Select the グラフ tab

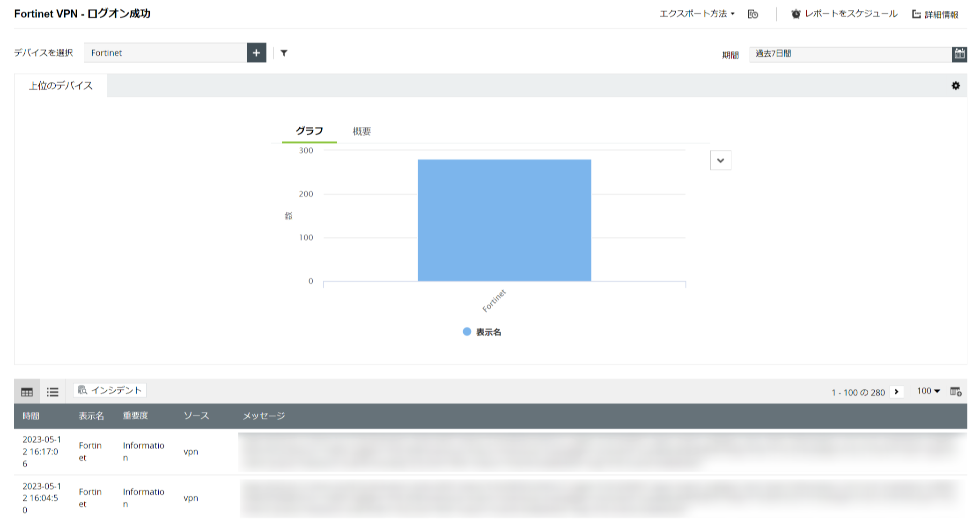pyautogui.click(x=309, y=131)
